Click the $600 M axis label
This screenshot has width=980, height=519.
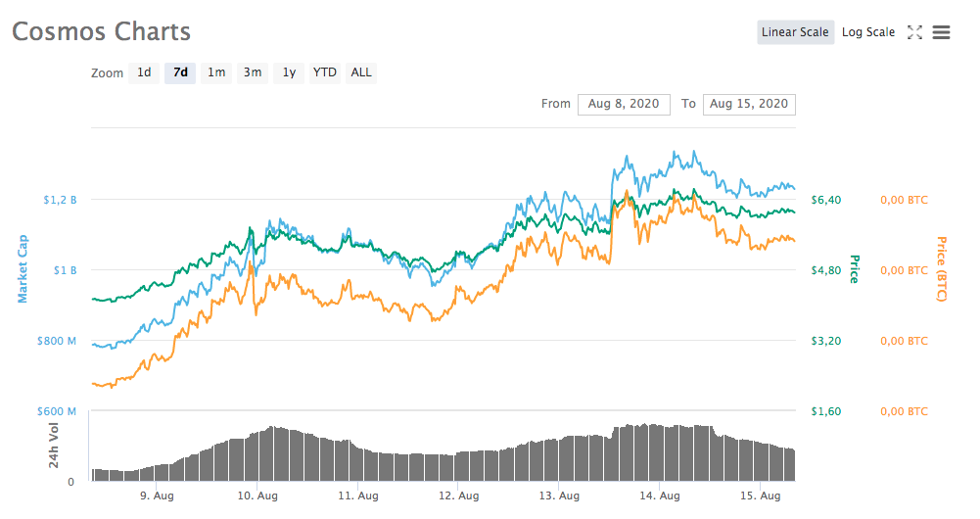(56, 411)
